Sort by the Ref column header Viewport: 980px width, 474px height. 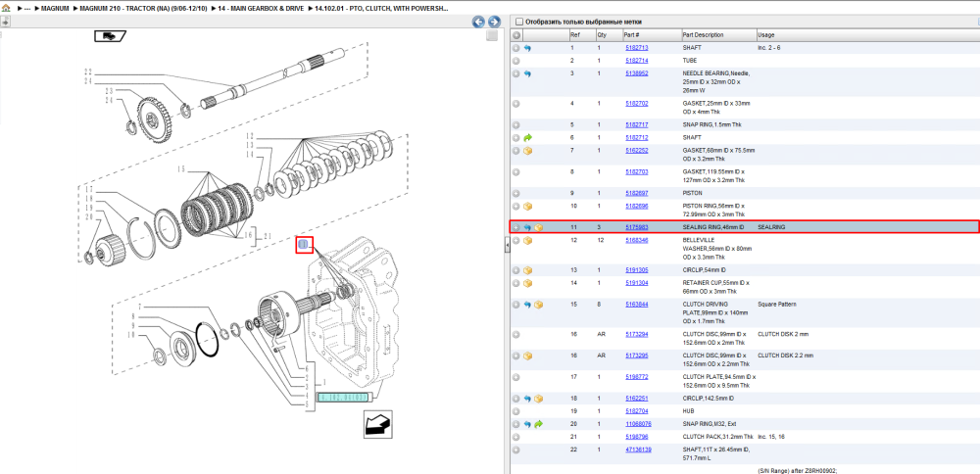pos(574,35)
